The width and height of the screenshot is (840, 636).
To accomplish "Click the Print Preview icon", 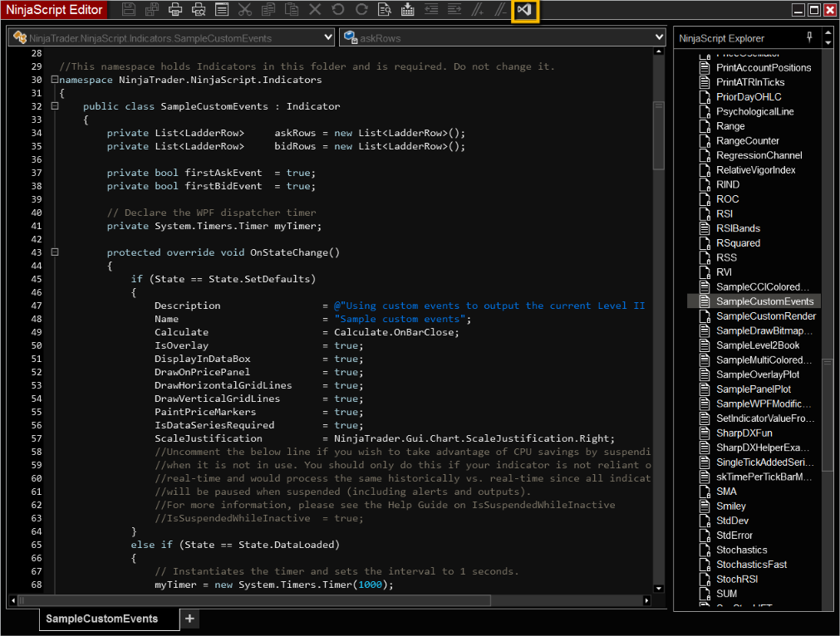I will coord(199,11).
